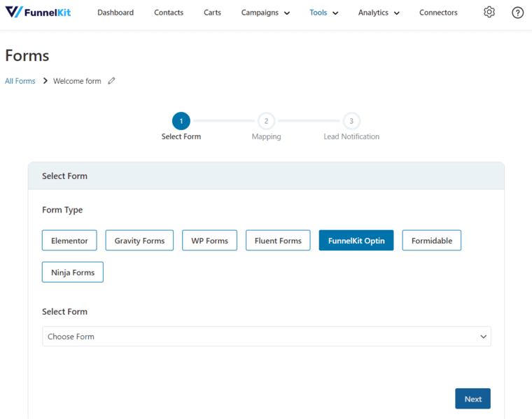Go to Contacts in the top nav
The height and width of the screenshot is (419, 532).
169,13
